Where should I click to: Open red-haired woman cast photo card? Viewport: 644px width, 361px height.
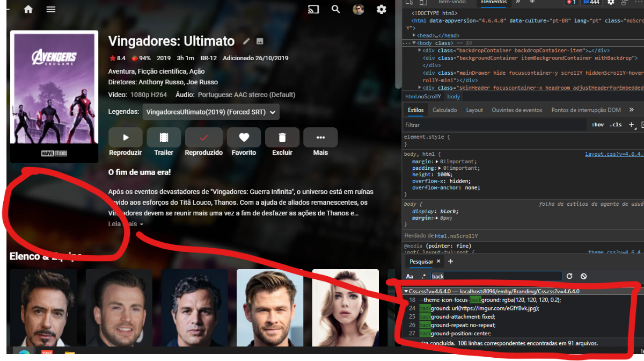click(346, 308)
